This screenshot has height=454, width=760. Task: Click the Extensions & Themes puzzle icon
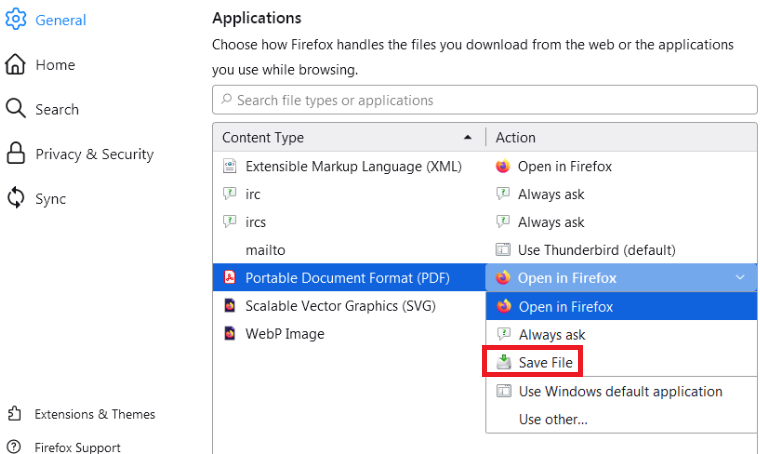[15, 414]
